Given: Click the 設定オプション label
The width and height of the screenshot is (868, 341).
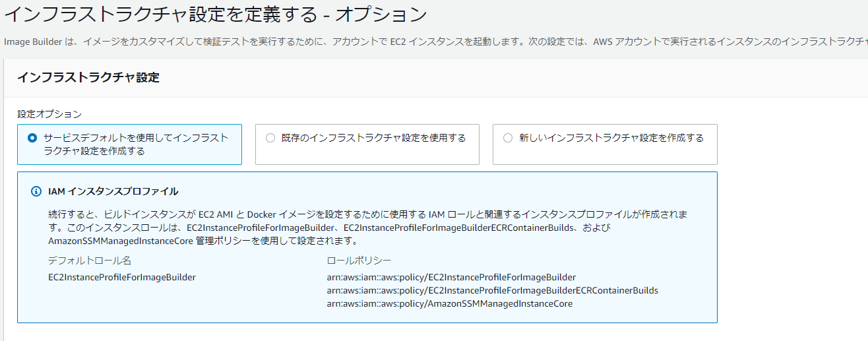Looking at the screenshot, I should pyautogui.click(x=49, y=114).
